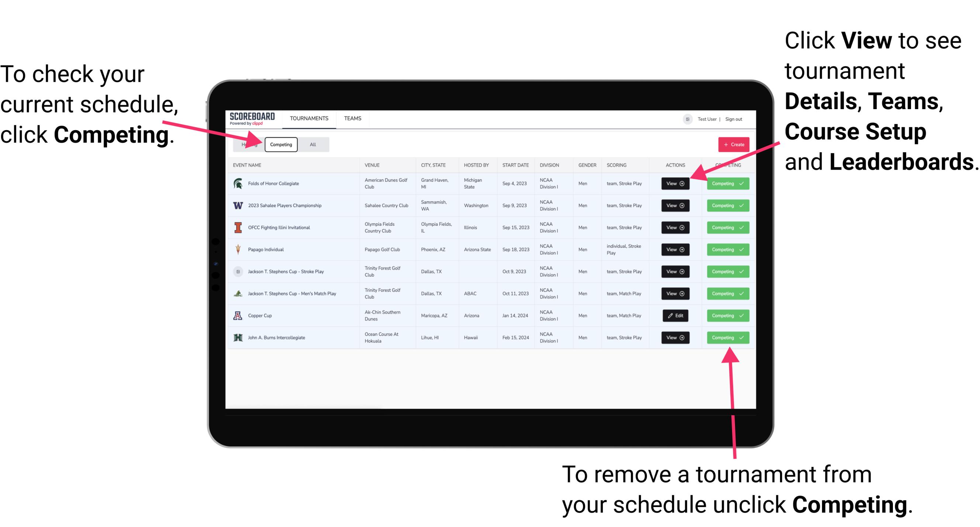The width and height of the screenshot is (980, 527).
Task: Click the checkmark on Competing toggle for Jackson T. Stephens Cup Stroke Play
Action: pyautogui.click(x=741, y=271)
